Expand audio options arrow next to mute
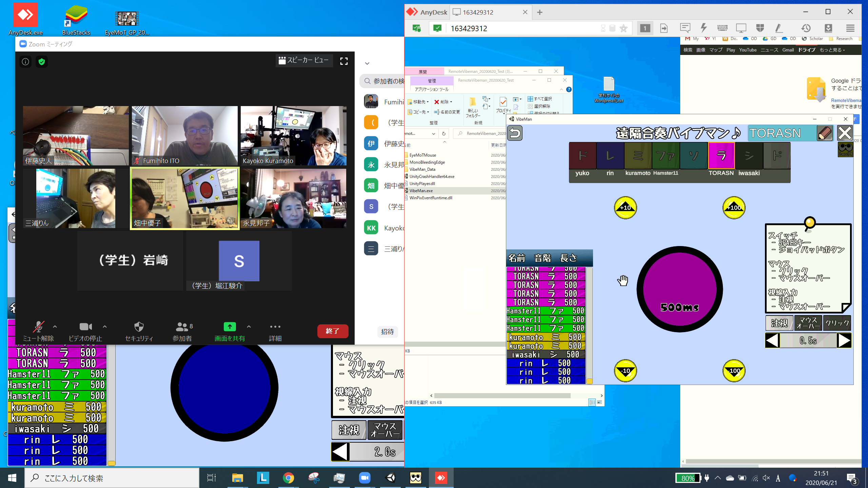 [55, 327]
